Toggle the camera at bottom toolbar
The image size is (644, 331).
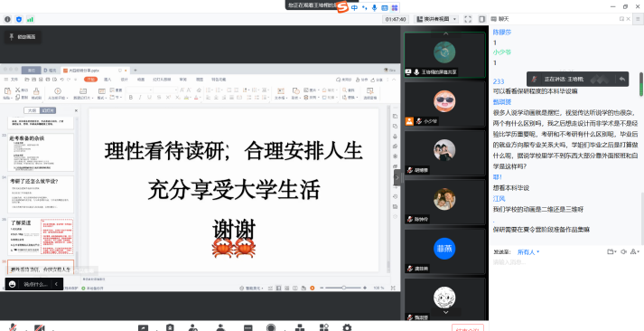(40, 327)
